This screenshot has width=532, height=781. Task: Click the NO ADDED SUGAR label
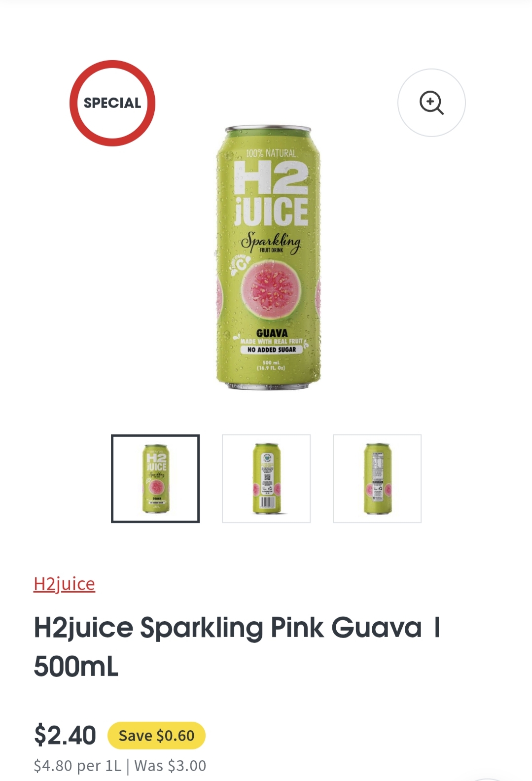click(272, 350)
